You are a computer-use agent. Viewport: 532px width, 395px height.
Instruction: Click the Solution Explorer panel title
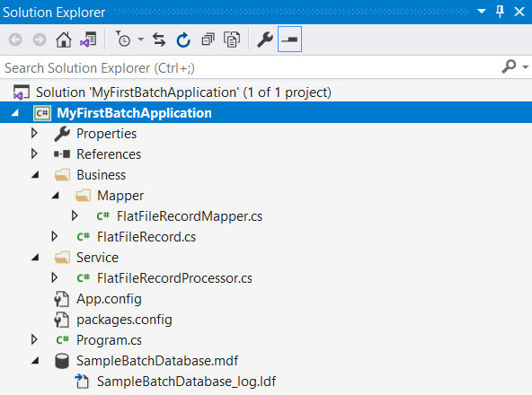coord(54,13)
